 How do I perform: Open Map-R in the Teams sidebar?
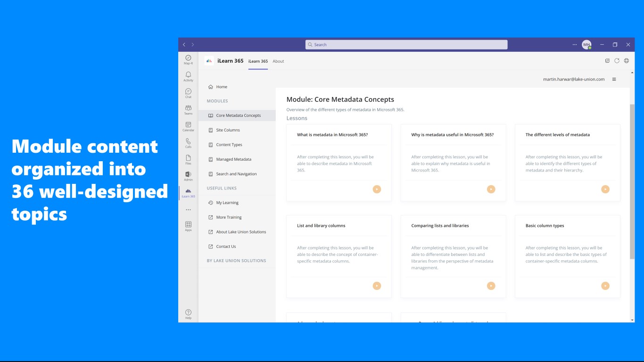188,59
